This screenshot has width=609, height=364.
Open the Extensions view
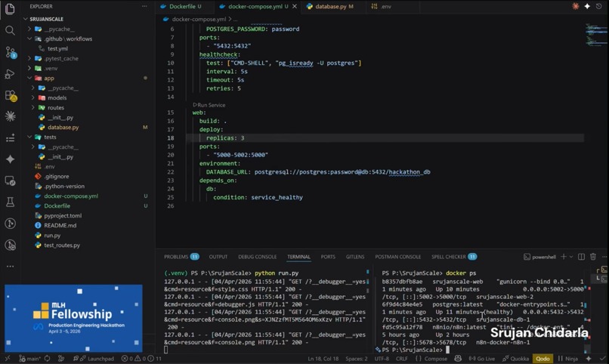tap(10, 95)
